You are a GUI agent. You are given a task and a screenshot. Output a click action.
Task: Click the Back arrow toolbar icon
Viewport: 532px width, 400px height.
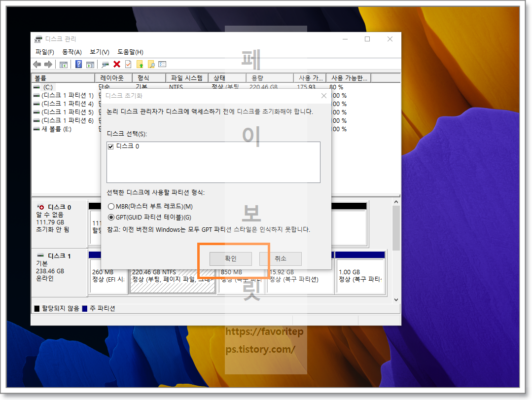37,64
